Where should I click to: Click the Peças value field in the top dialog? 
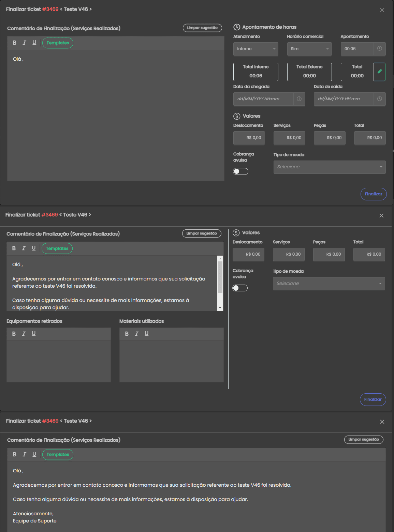point(330,138)
